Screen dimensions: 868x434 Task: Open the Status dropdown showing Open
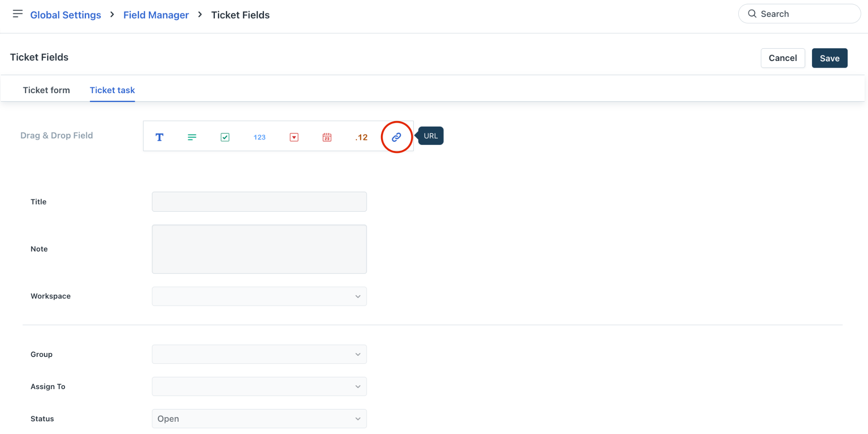259,419
